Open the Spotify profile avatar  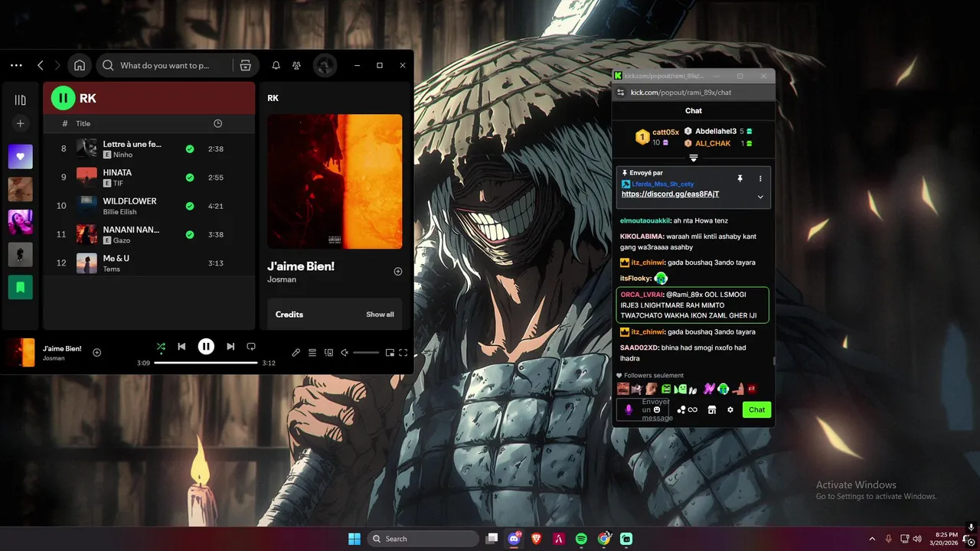pyautogui.click(x=325, y=66)
